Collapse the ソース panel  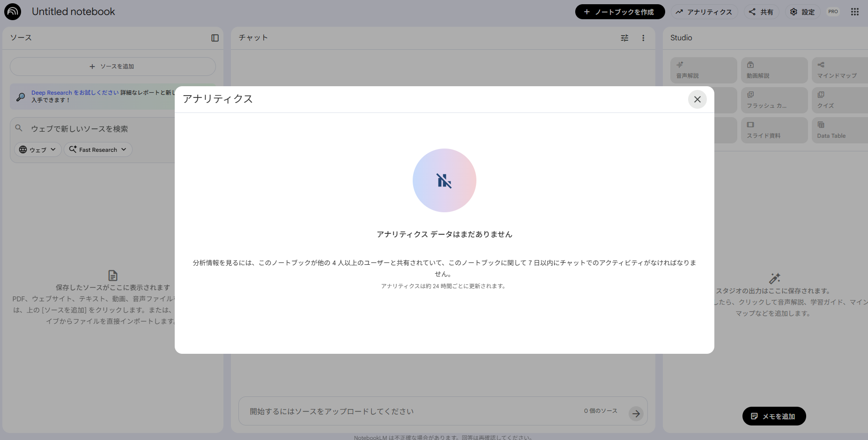tap(215, 38)
